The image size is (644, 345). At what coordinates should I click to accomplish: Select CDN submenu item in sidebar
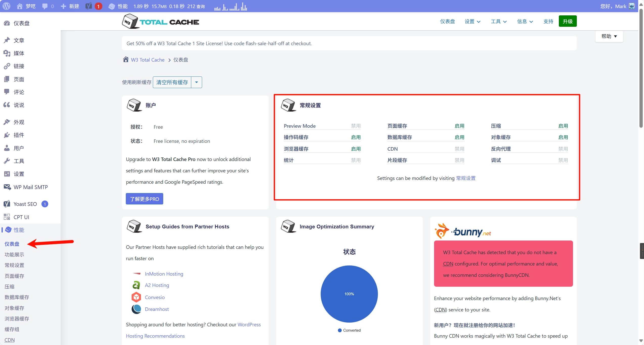tap(10, 340)
